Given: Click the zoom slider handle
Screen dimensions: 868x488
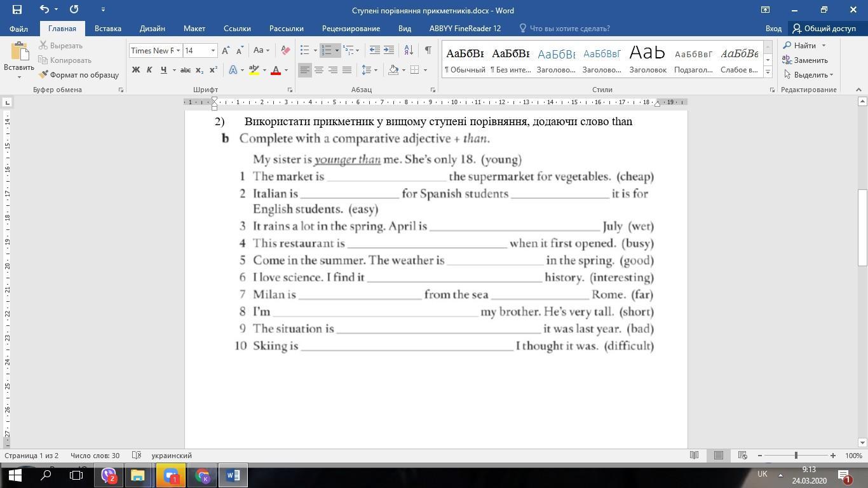Looking at the screenshot, I should pyautogui.click(x=796, y=456).
